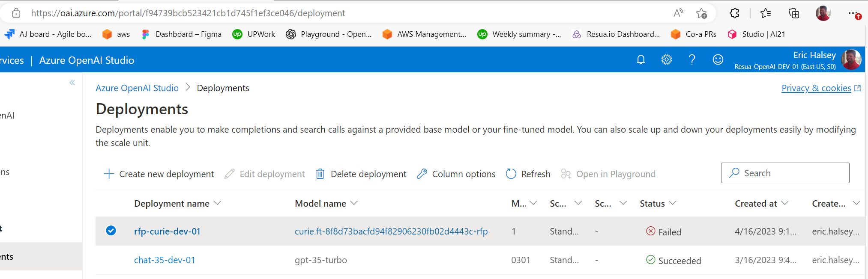Expand the Status column dropdown
This screenshot has width=868, height=279.
(x=673, y=203)
